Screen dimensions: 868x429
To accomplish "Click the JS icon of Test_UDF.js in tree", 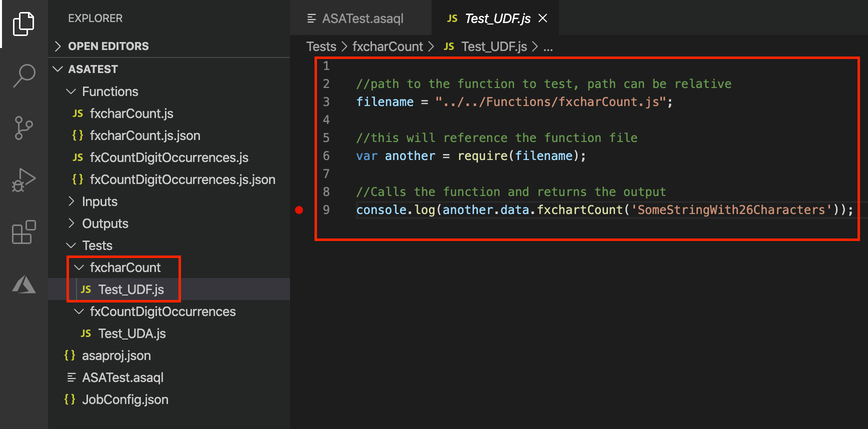I will 86,289.
